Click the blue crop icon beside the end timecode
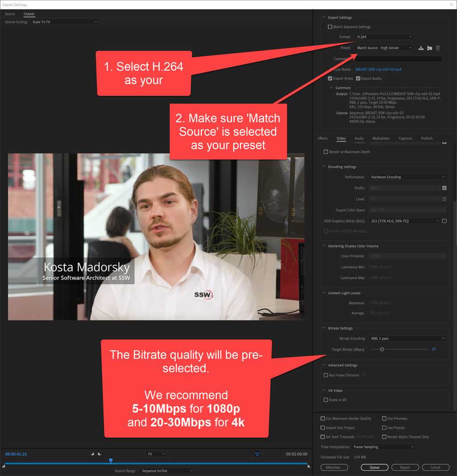This screenshot has width=457, height=476. pyautogui.click(x=258, y=454)
